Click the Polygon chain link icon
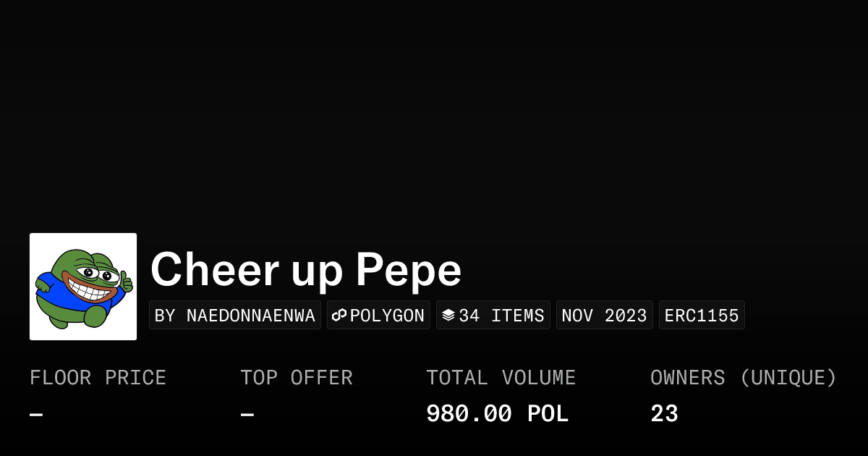This screenshot has height=456, width=868. (x=339, y=316)
